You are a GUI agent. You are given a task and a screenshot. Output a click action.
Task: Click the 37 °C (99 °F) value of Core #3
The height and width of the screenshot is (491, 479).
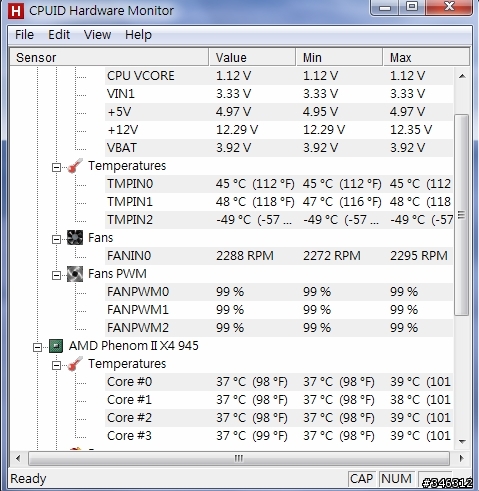point(252,436)
